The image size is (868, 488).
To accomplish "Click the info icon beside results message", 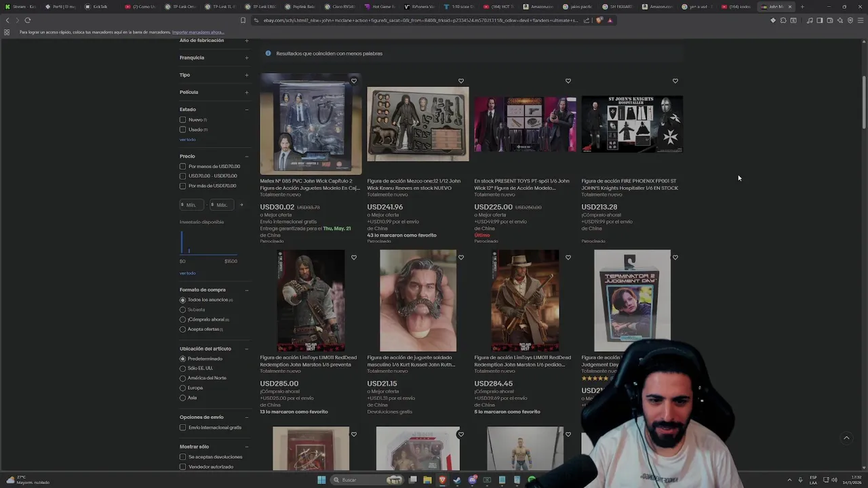I will click(x=268, y=53).
